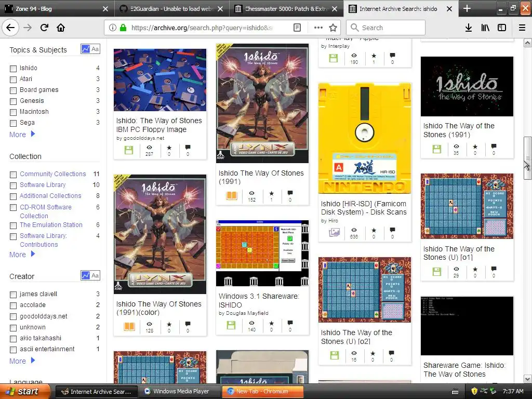Select the goodolddays.net creator checkbox
Image resolution: width=532 pixels, height=399 pixels.
coord(13,316)
